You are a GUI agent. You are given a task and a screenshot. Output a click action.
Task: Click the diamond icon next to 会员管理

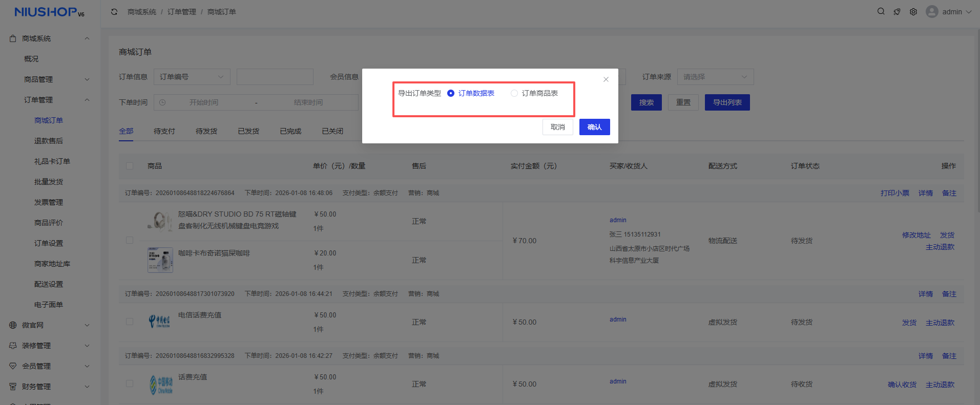tap(13, 366)
